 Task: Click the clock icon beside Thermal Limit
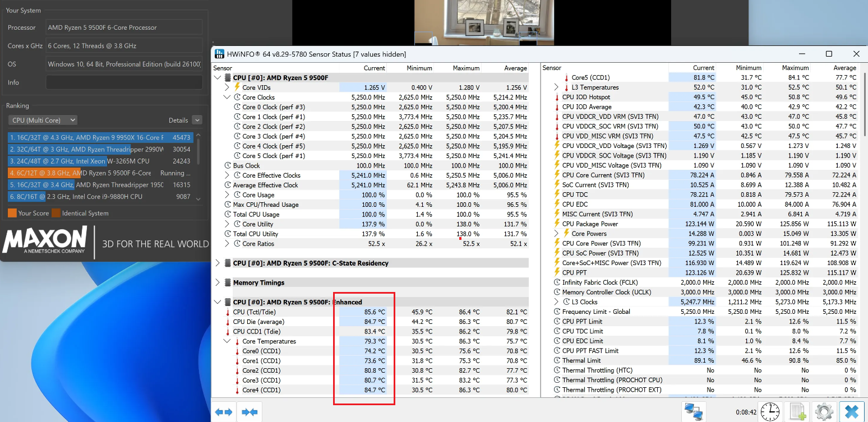coord(557,360)
